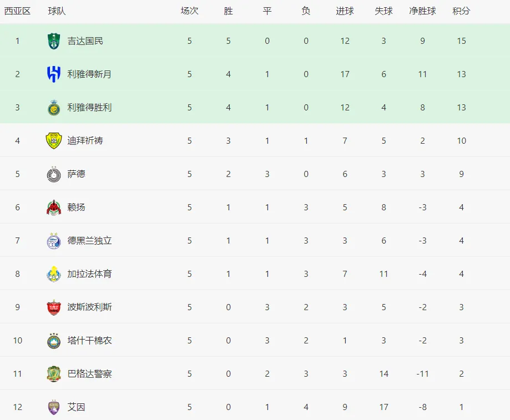Open the 塔什干棉农 team name link
This screenshot has height=420, width=510.
coord(89,341)
